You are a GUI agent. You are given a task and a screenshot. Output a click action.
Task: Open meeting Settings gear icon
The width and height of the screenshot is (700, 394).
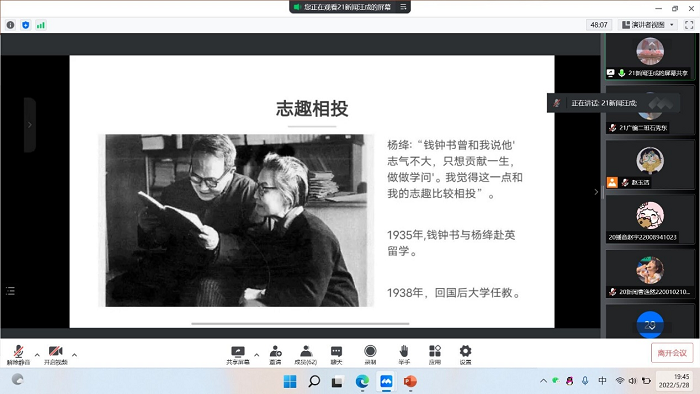click(x=465, y=355)
